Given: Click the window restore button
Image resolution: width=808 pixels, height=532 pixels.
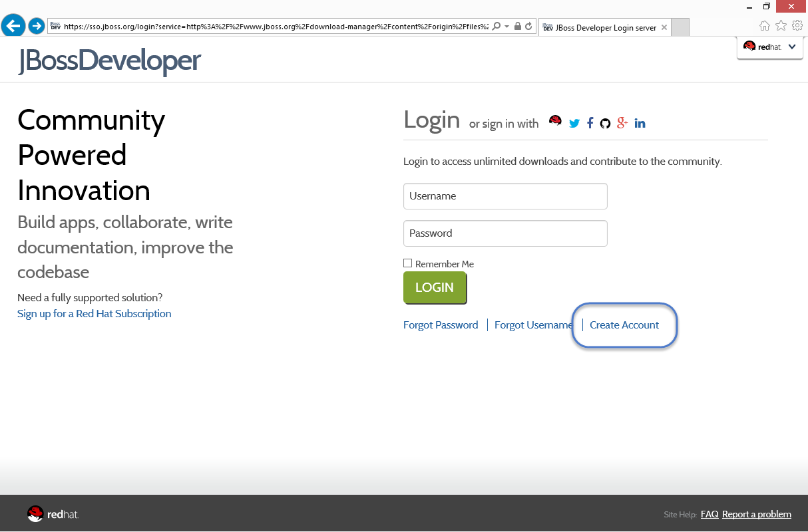Looking at the screenshot, I should 766,6.
